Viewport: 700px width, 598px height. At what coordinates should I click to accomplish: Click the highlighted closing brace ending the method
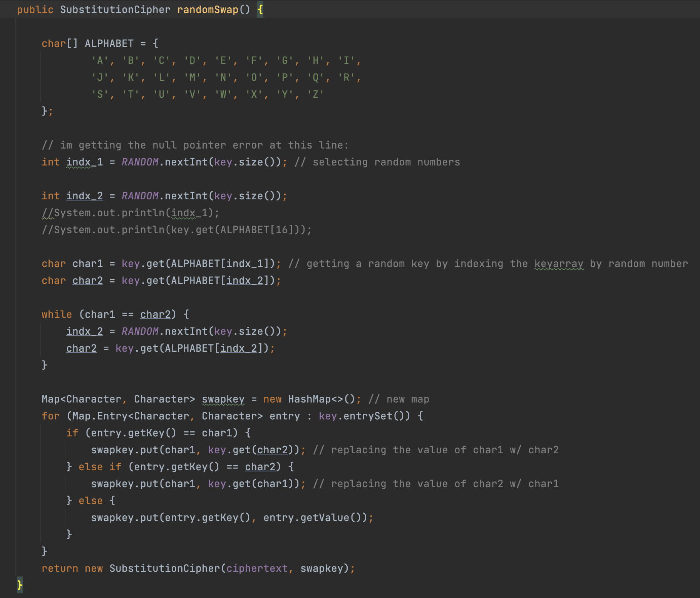pyautogui.click(x=20, y=585)
